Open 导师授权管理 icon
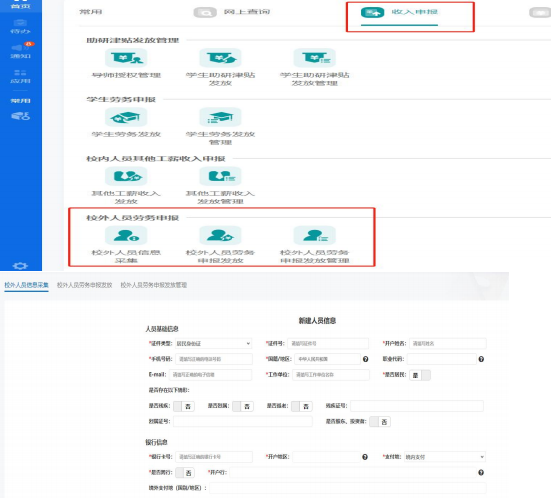The image size is (551, 498). point(126,58)
